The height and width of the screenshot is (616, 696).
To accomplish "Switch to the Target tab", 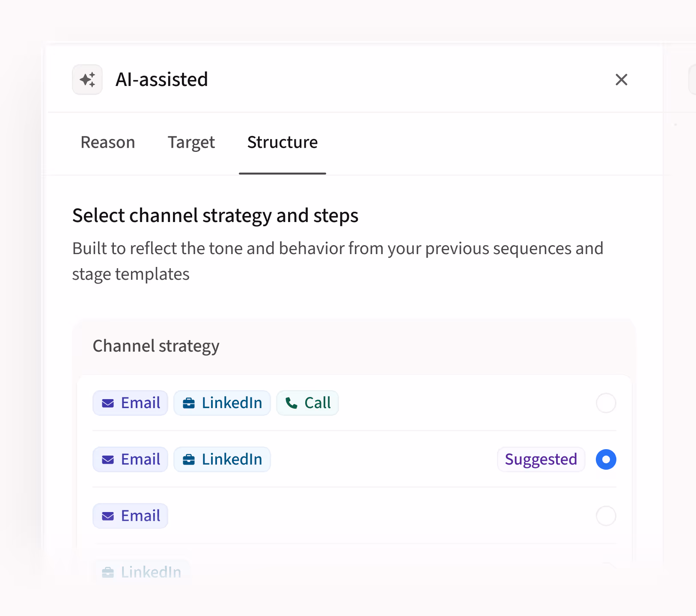I will pos(191,142).
